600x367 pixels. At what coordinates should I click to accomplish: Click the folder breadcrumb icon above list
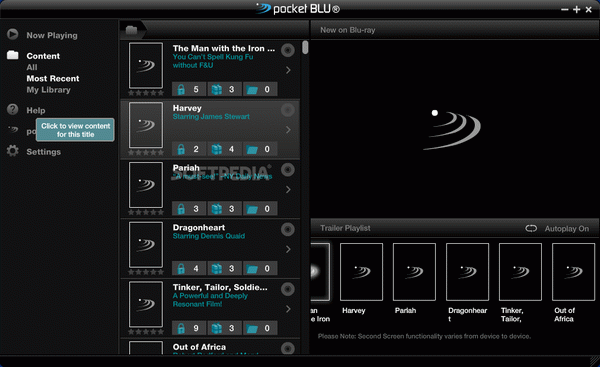pyautogui.click(x=131, y=30)
